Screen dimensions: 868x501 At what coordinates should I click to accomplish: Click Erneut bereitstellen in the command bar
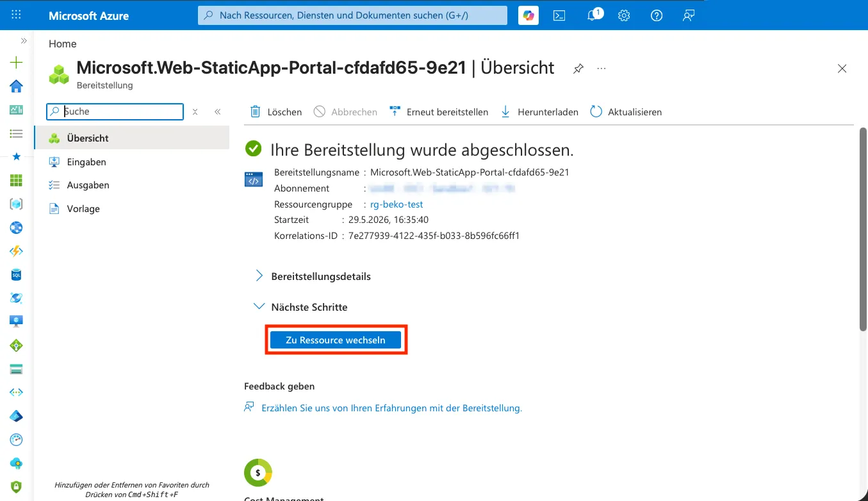click(439, 112)
